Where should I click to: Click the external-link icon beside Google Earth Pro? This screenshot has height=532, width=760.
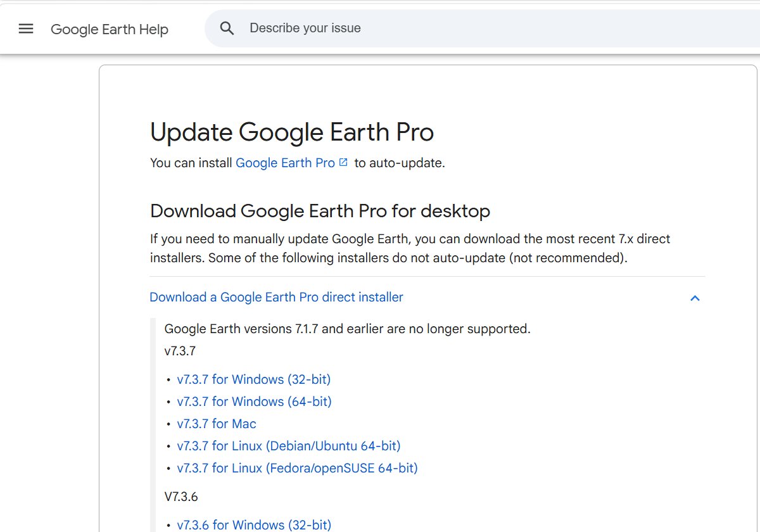tap(343, 162)
